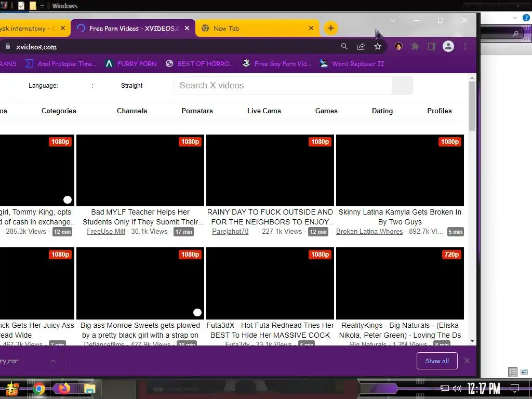Open Chrome's three-dot menu

pos(465,46)
